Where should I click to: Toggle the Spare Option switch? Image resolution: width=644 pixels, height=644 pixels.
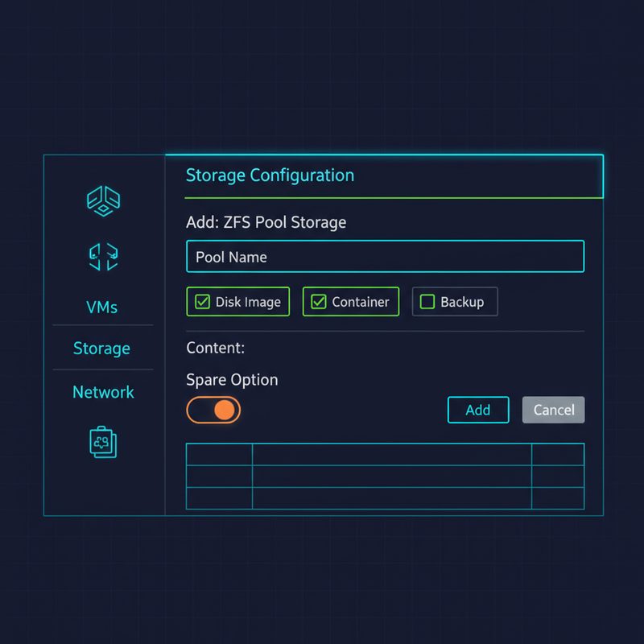click(x=213, y=410)
